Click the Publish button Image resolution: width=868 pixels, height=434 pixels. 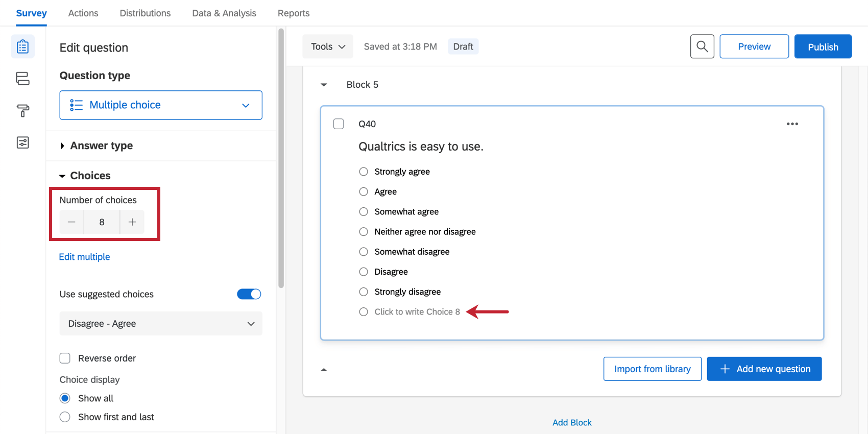[823, 46]
